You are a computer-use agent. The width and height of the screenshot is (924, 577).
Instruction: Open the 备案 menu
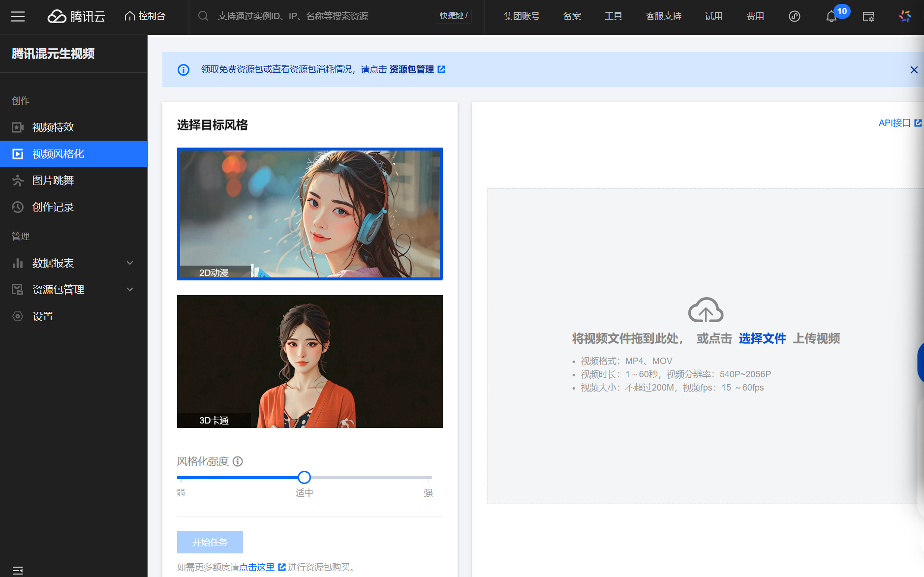[x=572, y=16]
